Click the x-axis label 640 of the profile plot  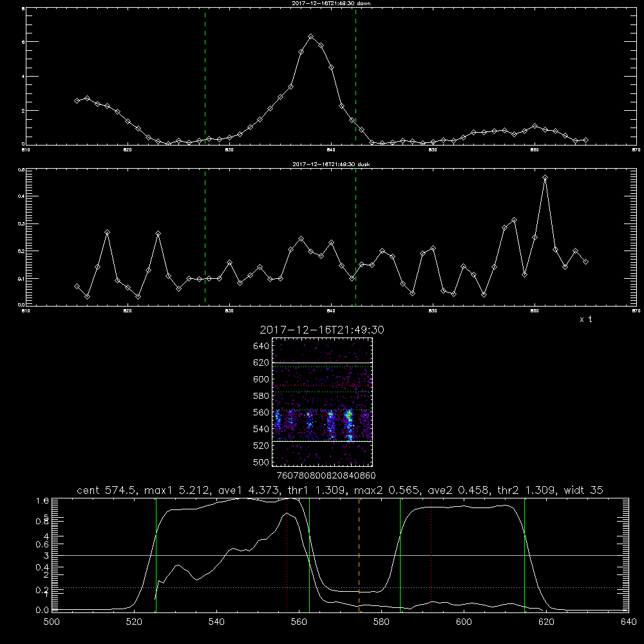[629, 622]
